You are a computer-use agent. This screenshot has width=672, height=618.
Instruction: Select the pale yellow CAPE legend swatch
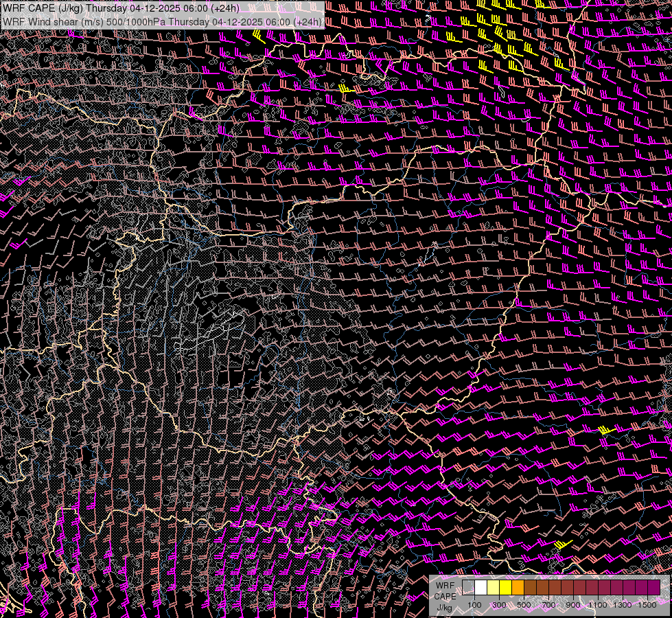pyautogui.click(x=493, y=588)
